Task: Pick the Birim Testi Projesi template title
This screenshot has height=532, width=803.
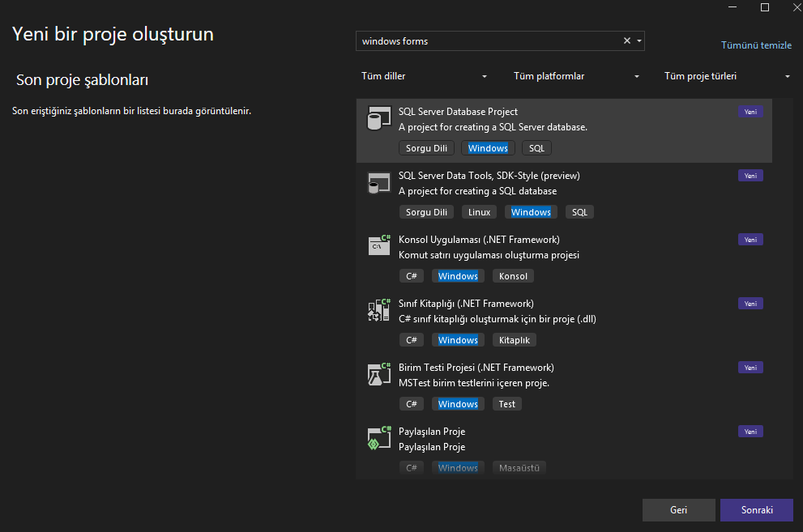Action: pos(476,368)
